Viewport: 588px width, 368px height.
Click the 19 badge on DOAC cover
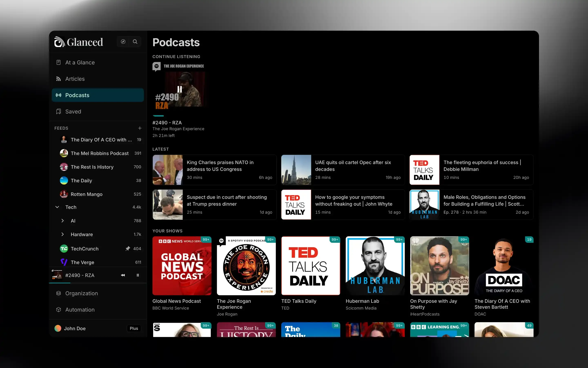529,239
